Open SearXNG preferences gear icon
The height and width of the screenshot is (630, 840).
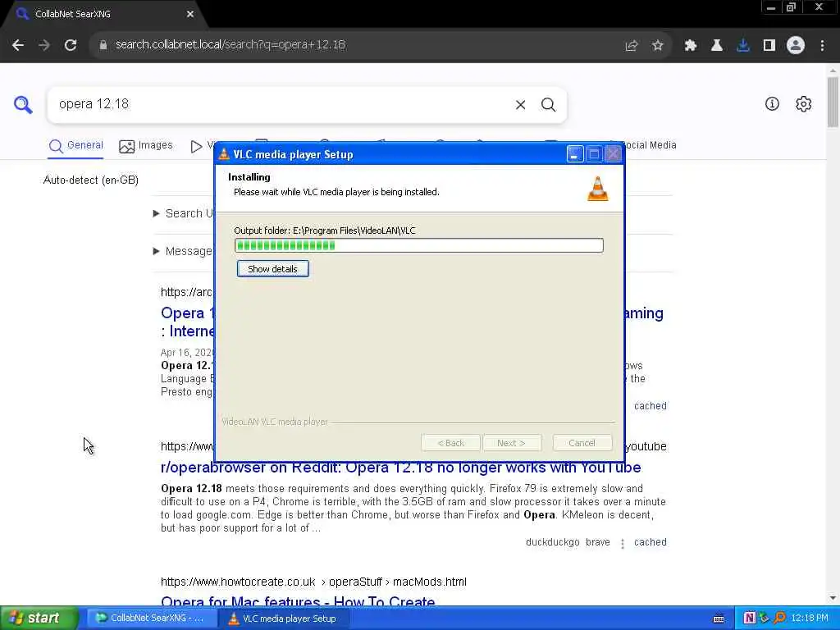pos(804,104)
